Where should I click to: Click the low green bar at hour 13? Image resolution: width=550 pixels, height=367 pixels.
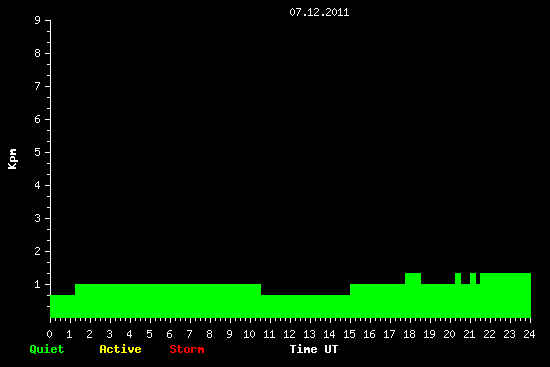tap(306, 306)
